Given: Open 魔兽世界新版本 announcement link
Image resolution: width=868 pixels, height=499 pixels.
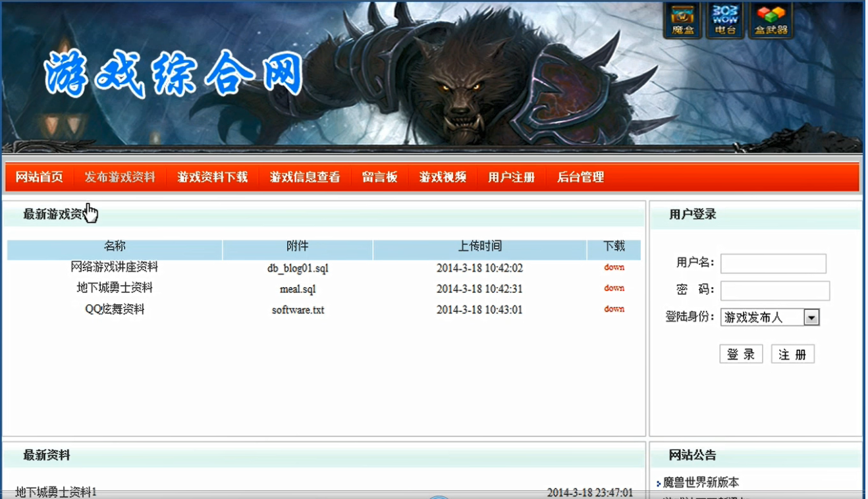Looking at the screenshot, I should pyautogui.click(x=701, y=483).
